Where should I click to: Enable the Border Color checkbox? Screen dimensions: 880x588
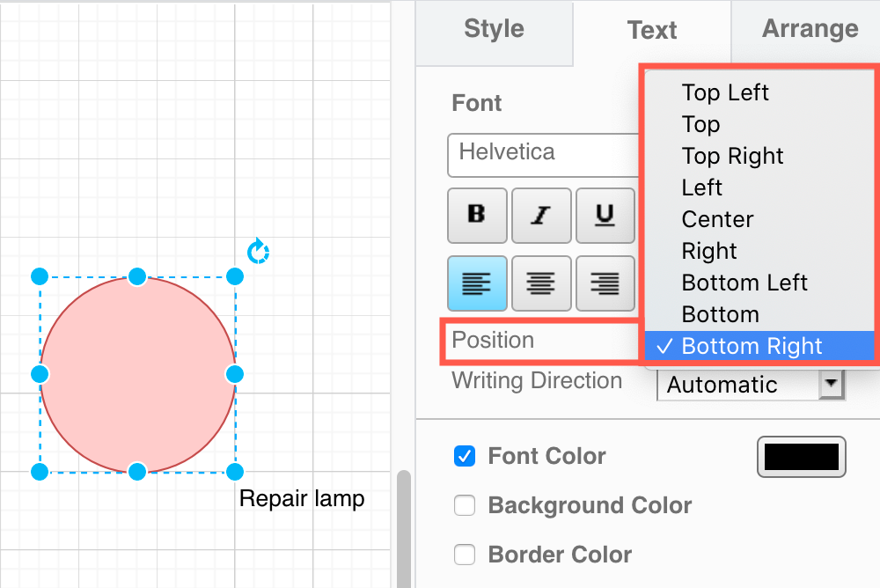(x=464, y=555)
